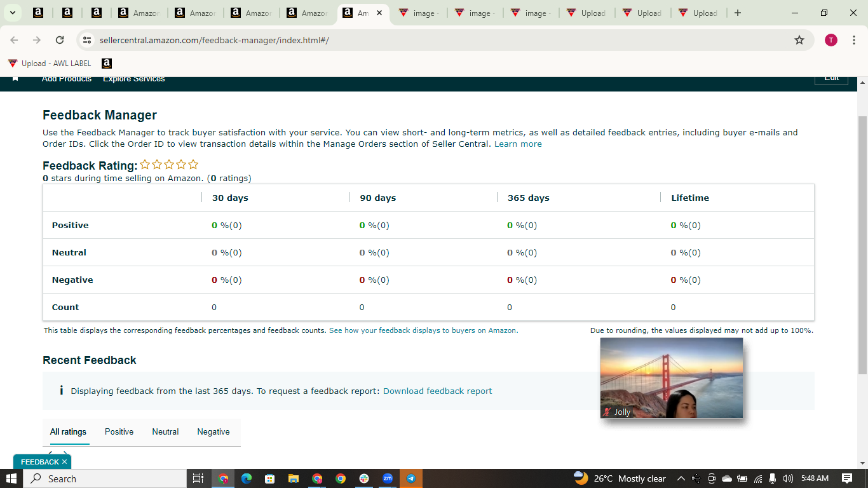Switch to the Positive ratings tab
The image size is (868, 488).
pyautogui.click(x=119, y=431)
